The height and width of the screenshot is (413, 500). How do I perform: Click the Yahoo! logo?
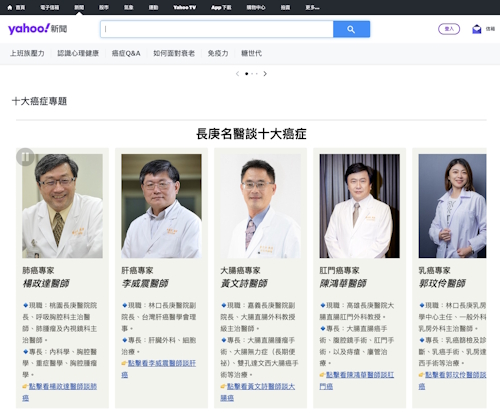coord(29,29)
